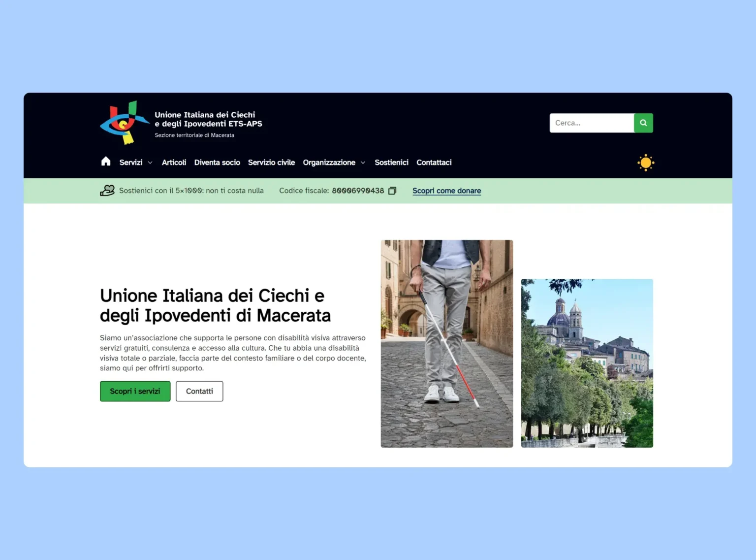Click the Contatti button
The height and width of the screenshot is (560, 756).
[x=199, y=391]
